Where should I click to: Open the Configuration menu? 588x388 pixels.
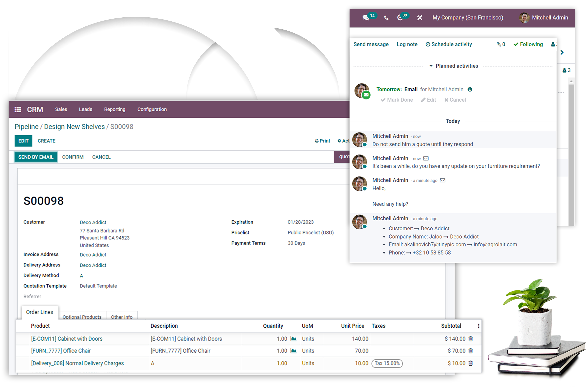tap(152, 109)
